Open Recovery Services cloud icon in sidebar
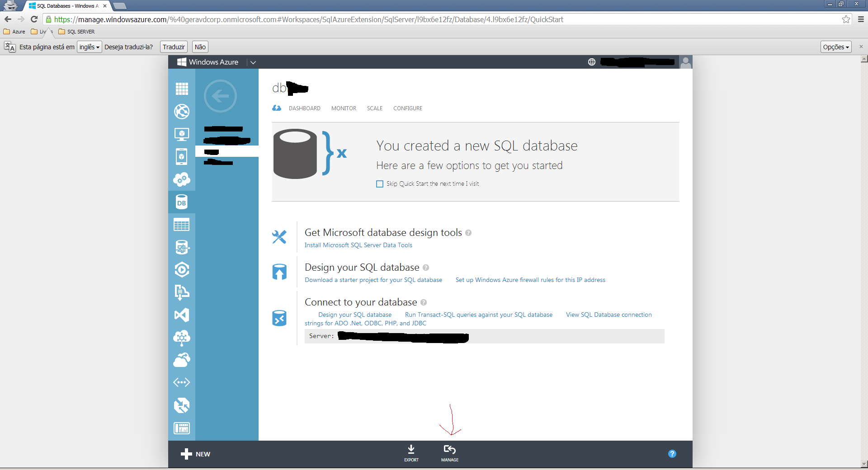The image size is (868, 470). coord(182,360)
